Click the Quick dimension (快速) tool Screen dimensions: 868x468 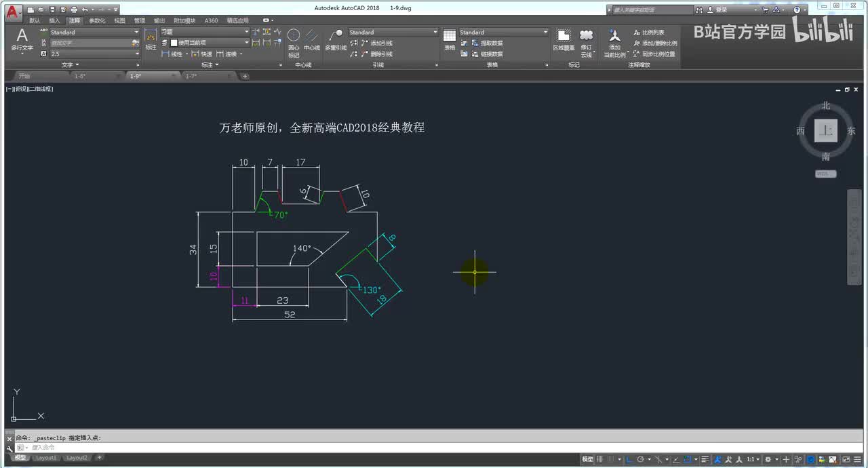(x=202, y=54)
